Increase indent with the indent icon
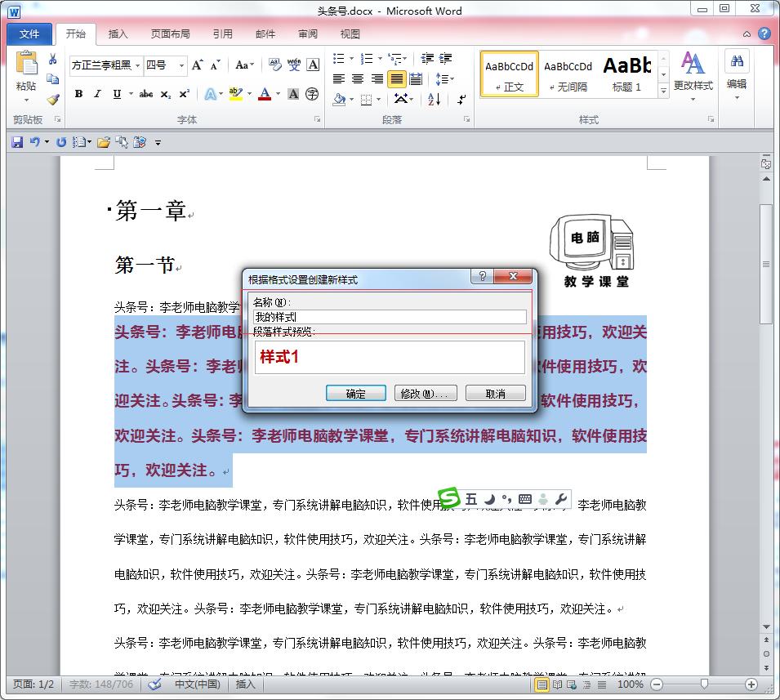780x700 pixels. tap(445, 57)
